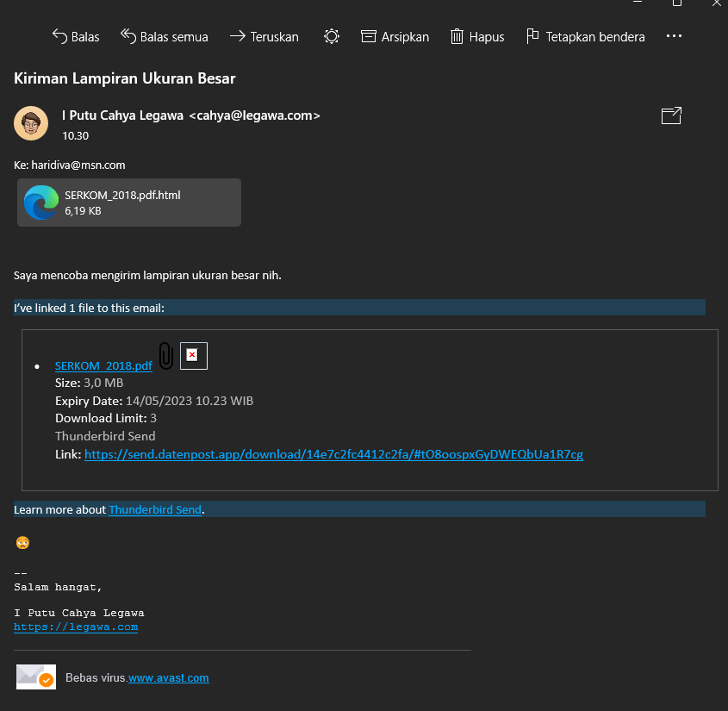Image resolution: width=728 pixels, height=711 pixels.
Task: Open www.avast.com link
Action: (169, 678)
